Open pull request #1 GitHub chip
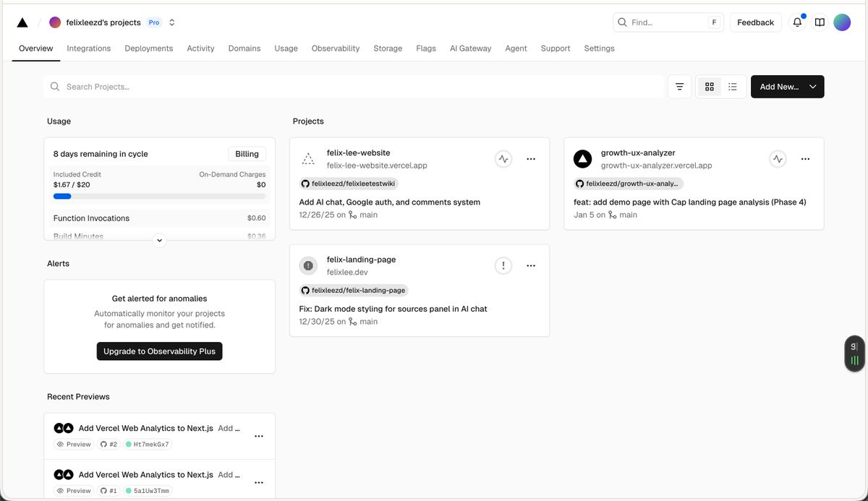The width and height of the screenshot is (868, 501). tap(109, 491)
